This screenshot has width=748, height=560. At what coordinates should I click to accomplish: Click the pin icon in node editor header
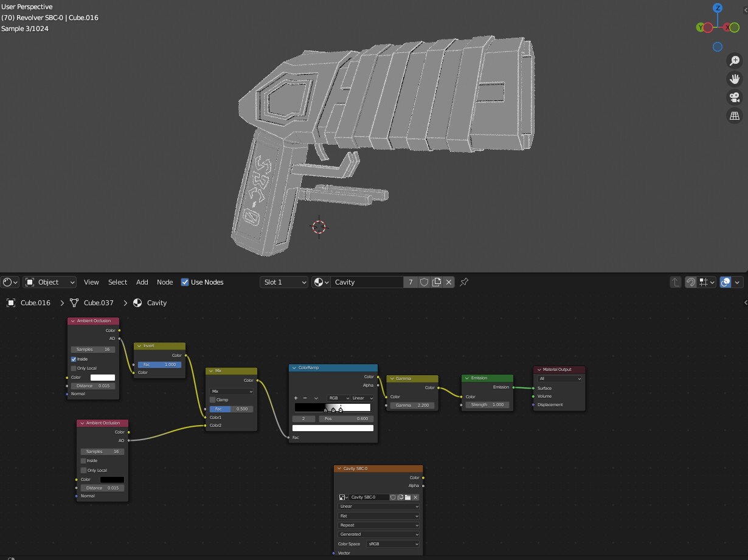point(464,282)
